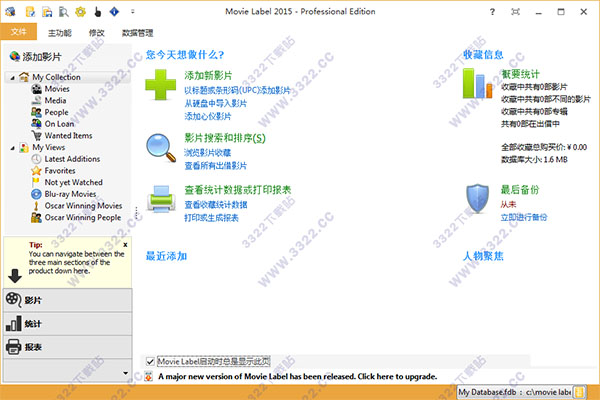
Task: Click the 查看统计数据或打印报表 heading
Action: pos(238,190)
